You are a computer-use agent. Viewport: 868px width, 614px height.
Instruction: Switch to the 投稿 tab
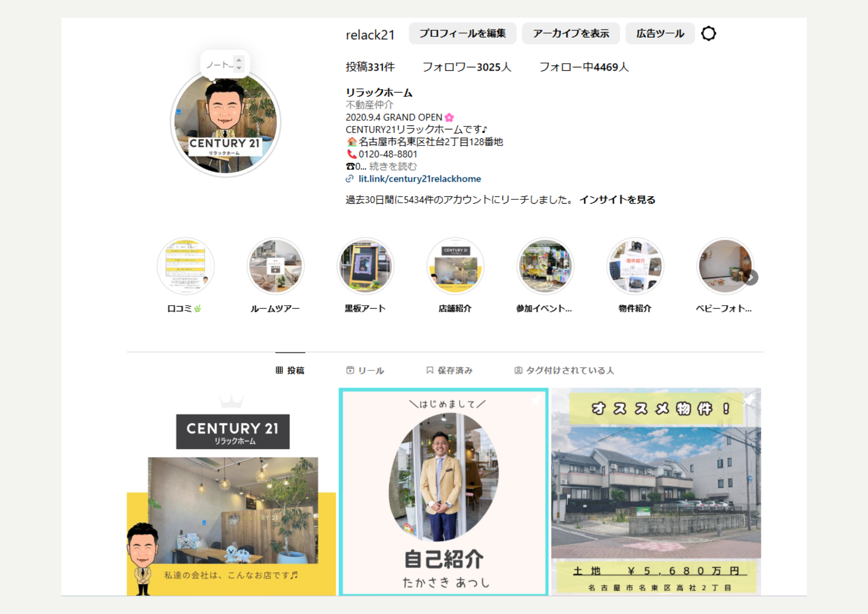pos(290,370)
